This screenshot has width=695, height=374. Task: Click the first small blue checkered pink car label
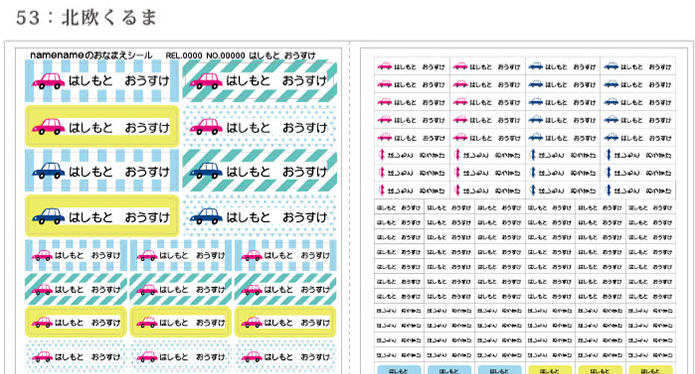(76, 255)
